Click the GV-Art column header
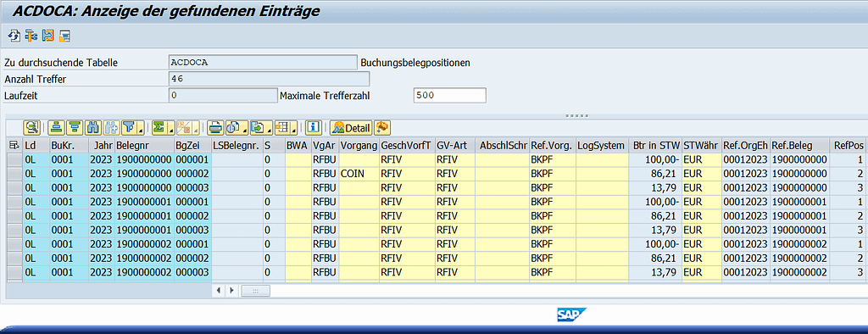This screenshot has height=334, width=868. (455, 145)
